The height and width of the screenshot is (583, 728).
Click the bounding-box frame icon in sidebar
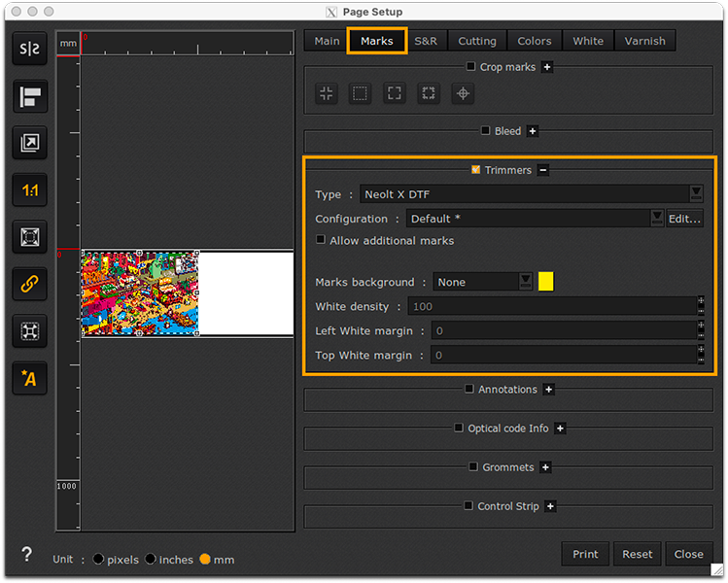pos(30,331)
